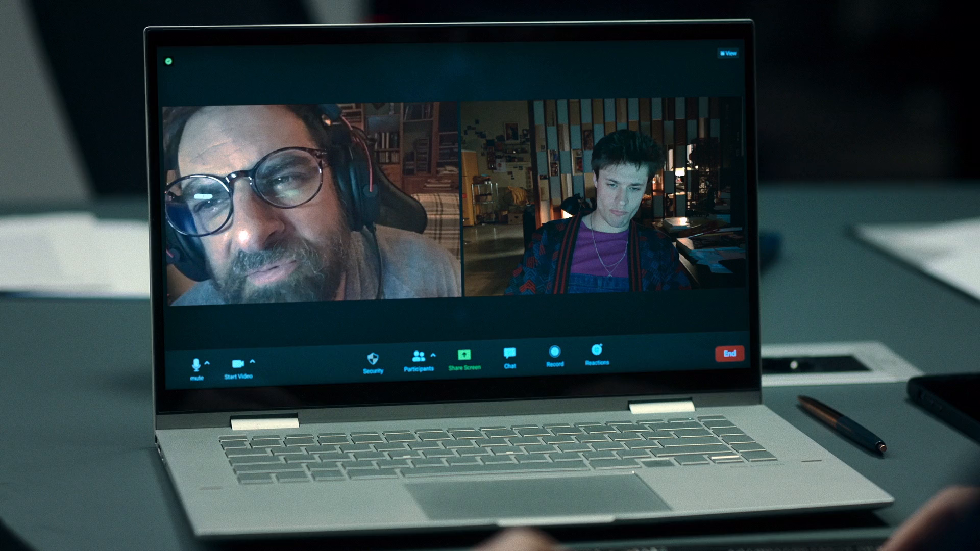The width and height of the screenshot is (980, 551).
Task: Open the Reactions emoji menu
Action: 597,355
